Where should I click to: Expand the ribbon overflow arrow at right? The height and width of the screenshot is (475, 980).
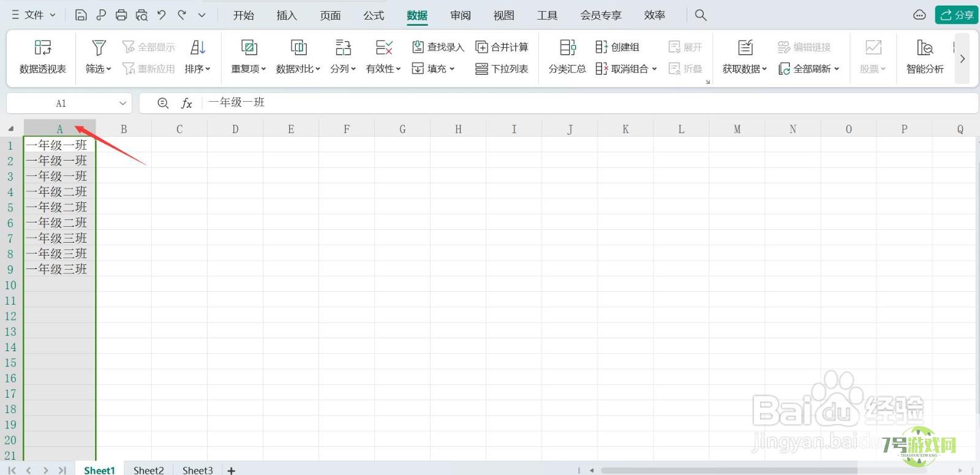click(x=962, y=59)
